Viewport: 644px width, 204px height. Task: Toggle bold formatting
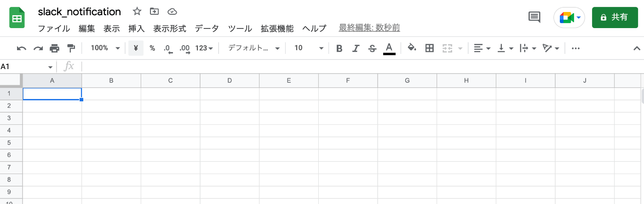[339, 48]
